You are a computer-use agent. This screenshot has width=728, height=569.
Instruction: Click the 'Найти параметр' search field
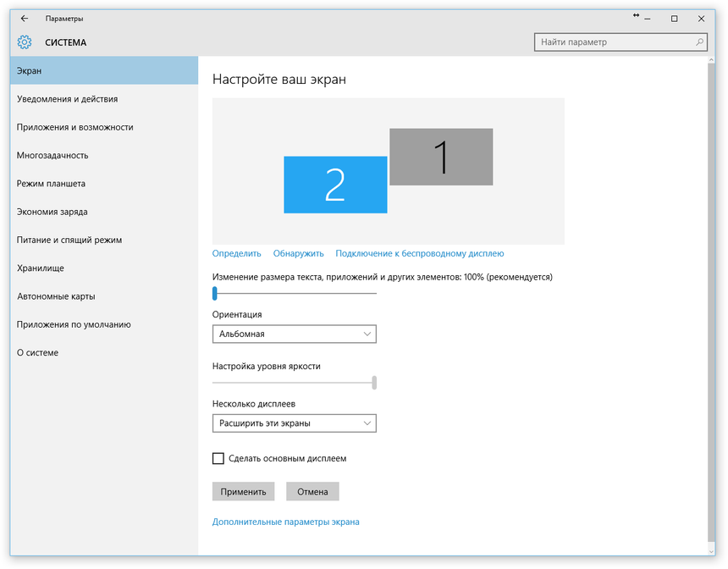pos(614,41)
